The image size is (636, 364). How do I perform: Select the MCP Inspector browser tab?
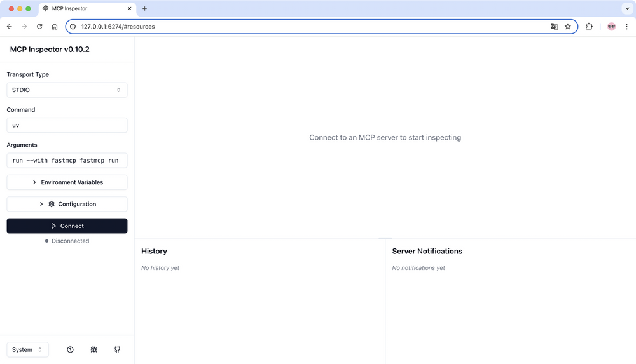86,9
